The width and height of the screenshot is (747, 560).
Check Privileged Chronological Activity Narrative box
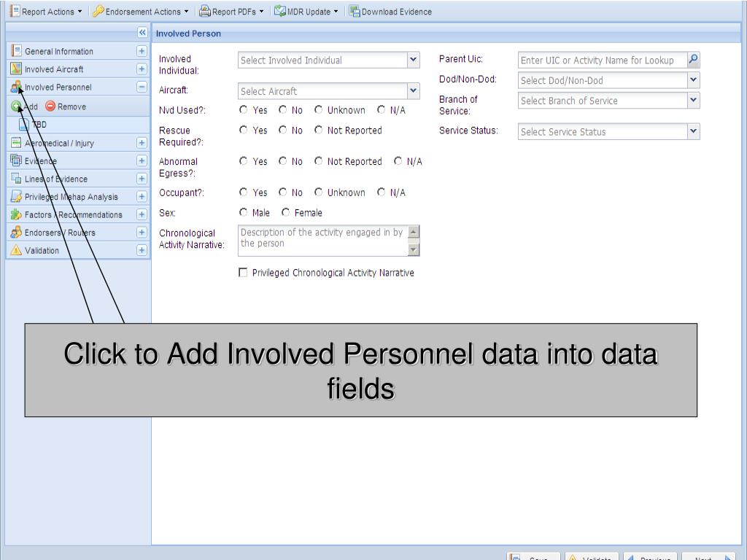coord(243,273)
